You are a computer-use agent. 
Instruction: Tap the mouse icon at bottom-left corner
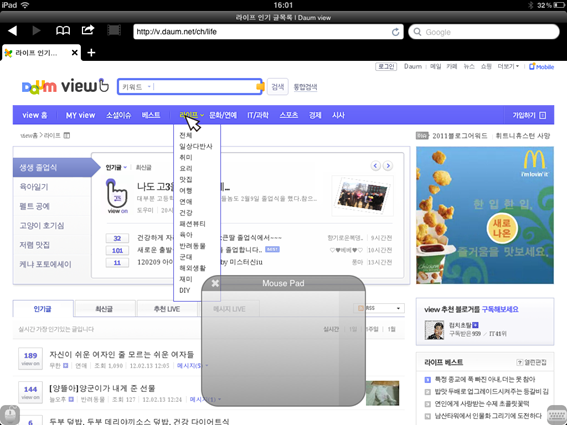(x=10, y=415)
